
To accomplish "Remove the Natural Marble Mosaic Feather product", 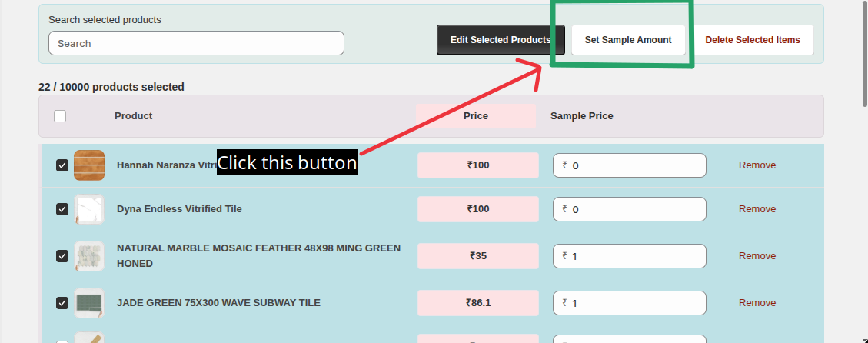I will (x=757, y=256).
